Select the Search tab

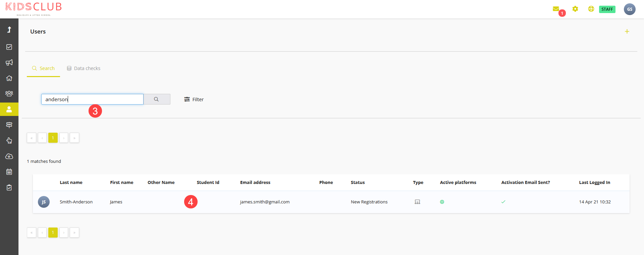43,68
